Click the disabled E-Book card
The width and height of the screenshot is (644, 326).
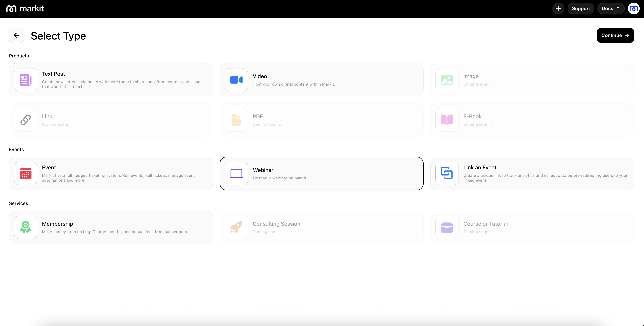[532, 120]
